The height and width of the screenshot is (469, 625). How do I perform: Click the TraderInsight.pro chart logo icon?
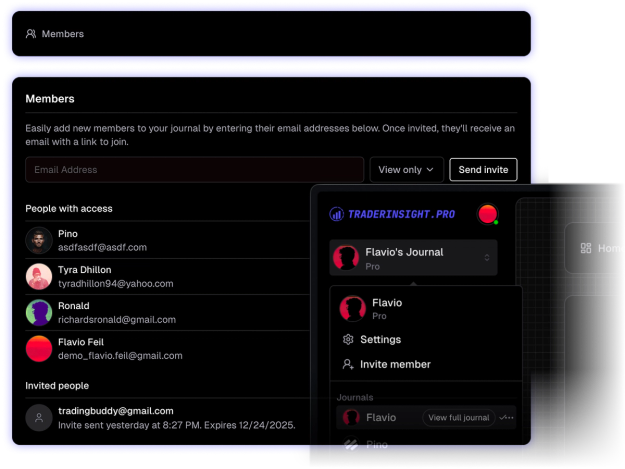point(336,214)
